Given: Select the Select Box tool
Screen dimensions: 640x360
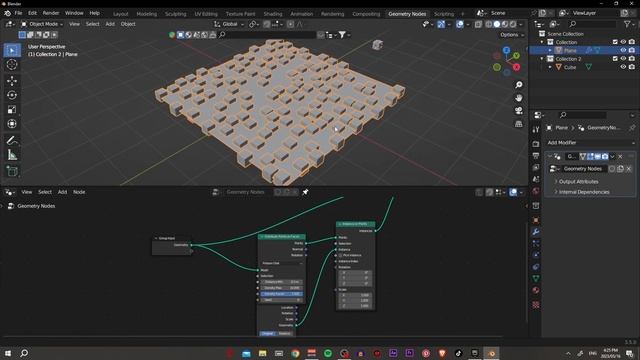Looking at the screenshot, I should (12, 50).
